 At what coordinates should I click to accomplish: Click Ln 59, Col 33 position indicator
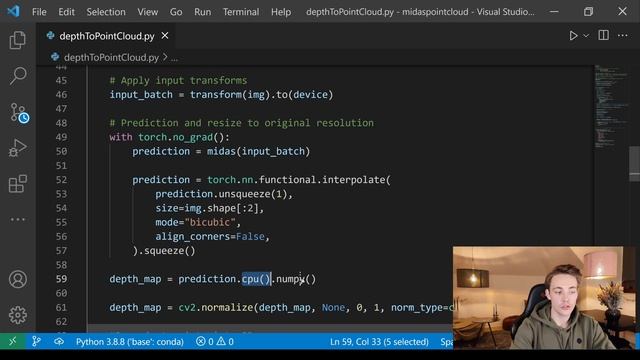pos(379,342)
